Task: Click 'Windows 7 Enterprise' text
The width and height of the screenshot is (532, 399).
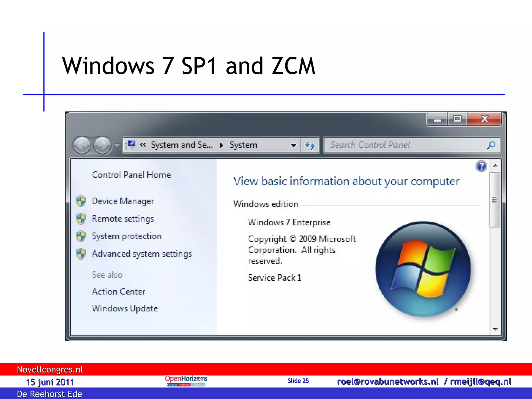Action: (x=289, y=222)
